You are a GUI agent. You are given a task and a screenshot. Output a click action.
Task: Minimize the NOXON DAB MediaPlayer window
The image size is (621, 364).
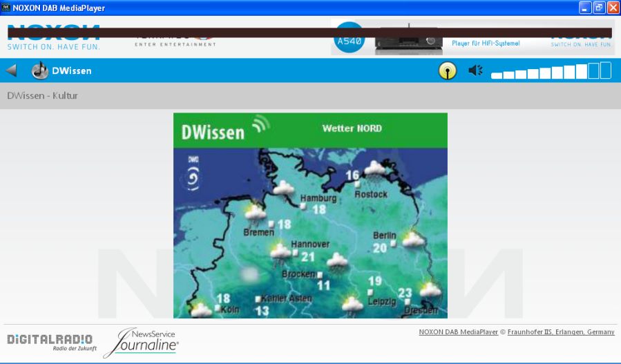(585, 8)
